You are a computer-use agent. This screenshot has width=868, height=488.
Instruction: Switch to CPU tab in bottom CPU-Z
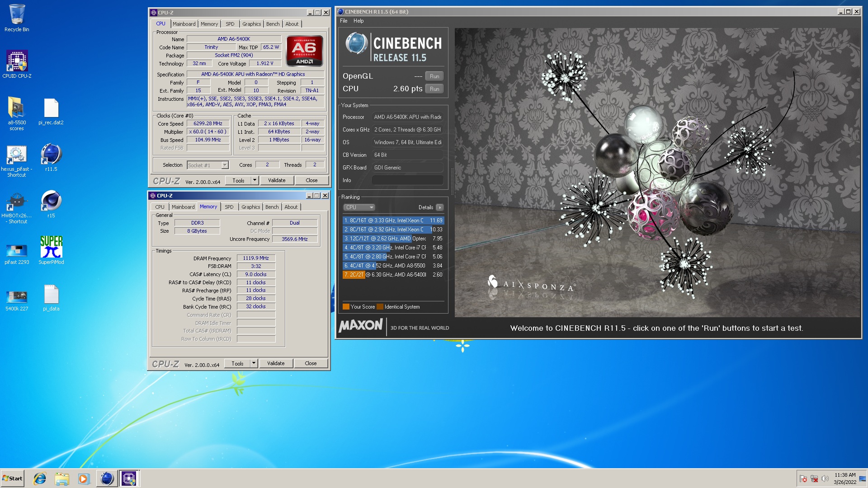tap(160, 207)
